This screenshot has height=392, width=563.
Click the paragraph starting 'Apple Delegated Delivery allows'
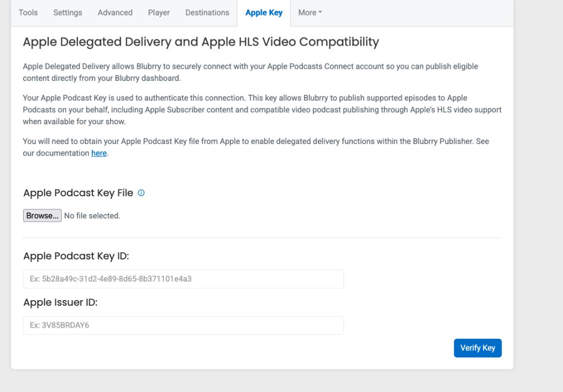250,72
